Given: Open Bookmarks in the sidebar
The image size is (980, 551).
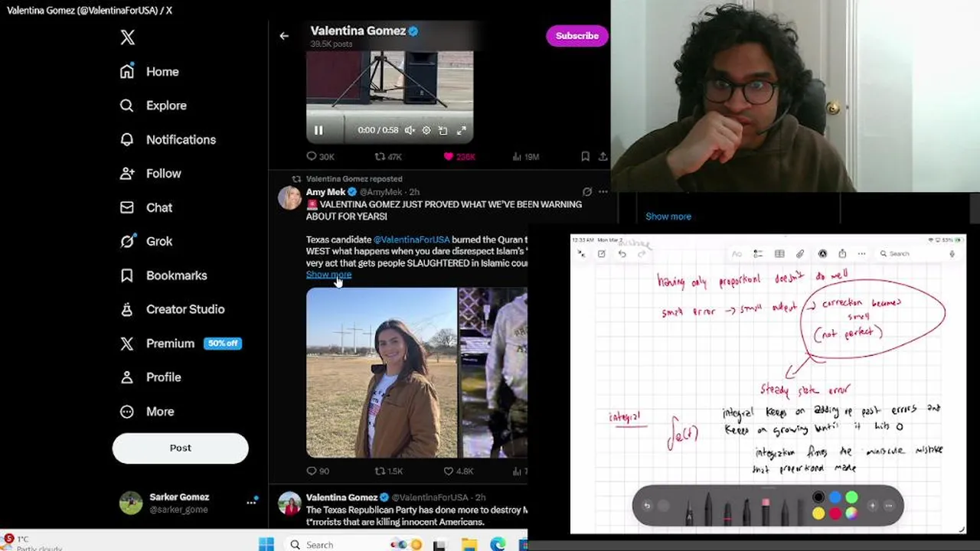Looking at the screenshot, I should coord(163,275).
